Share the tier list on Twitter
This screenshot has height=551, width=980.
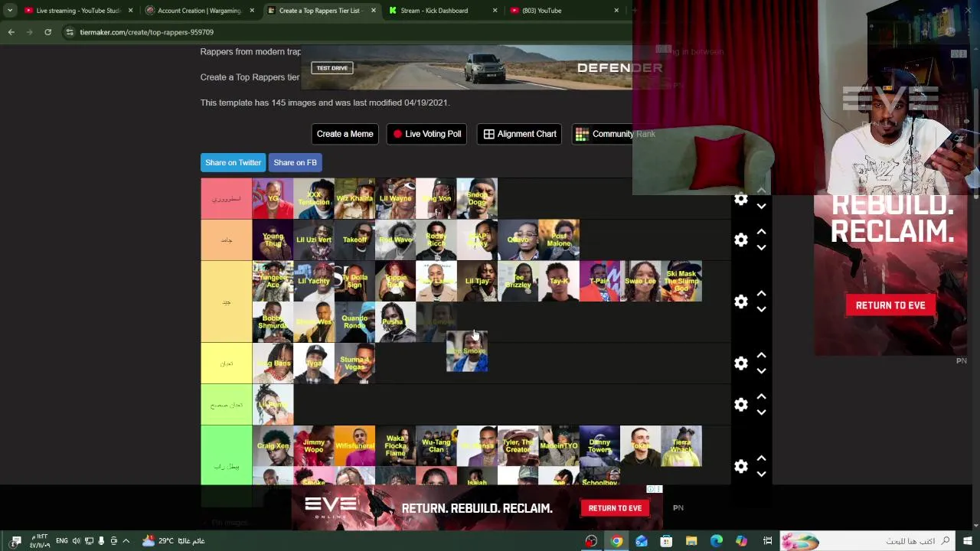(x=233, y=162)
